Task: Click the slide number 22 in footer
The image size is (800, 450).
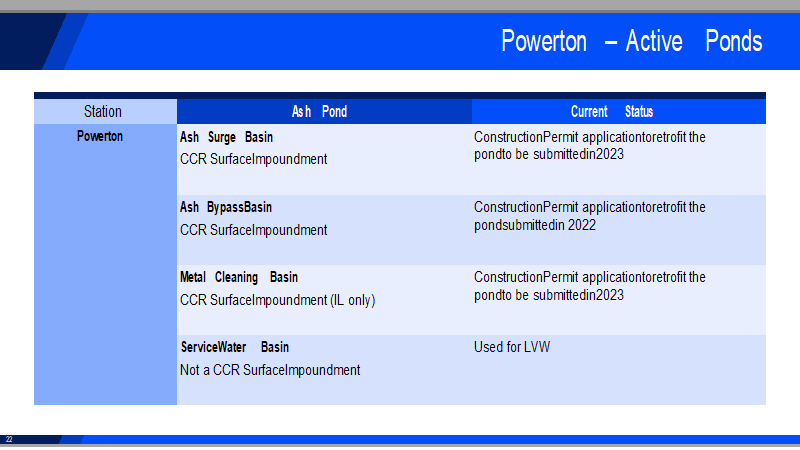Action: point(9,440)
